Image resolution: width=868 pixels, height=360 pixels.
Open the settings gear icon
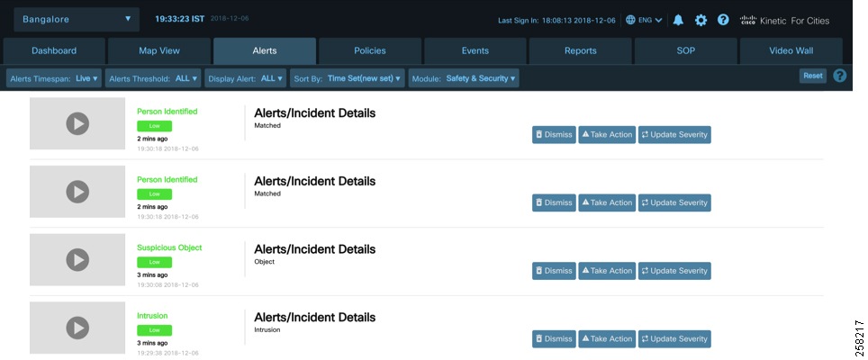click(x=701, y=20)
